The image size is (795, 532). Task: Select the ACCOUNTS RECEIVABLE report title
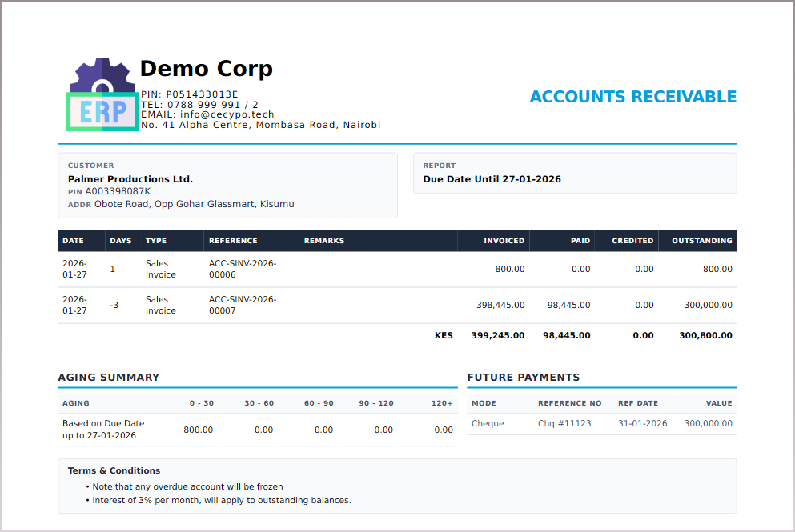(x=632, y=96)
